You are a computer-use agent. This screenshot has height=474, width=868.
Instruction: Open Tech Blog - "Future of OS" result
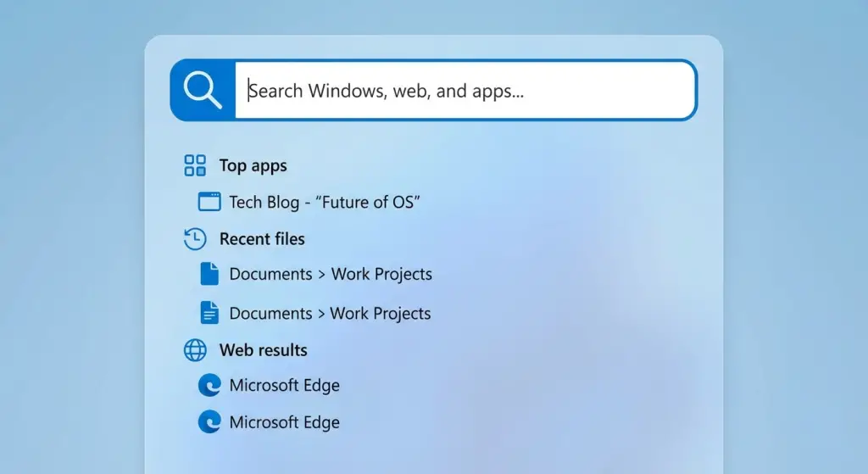pyautogui.click(x=325, y=202)
